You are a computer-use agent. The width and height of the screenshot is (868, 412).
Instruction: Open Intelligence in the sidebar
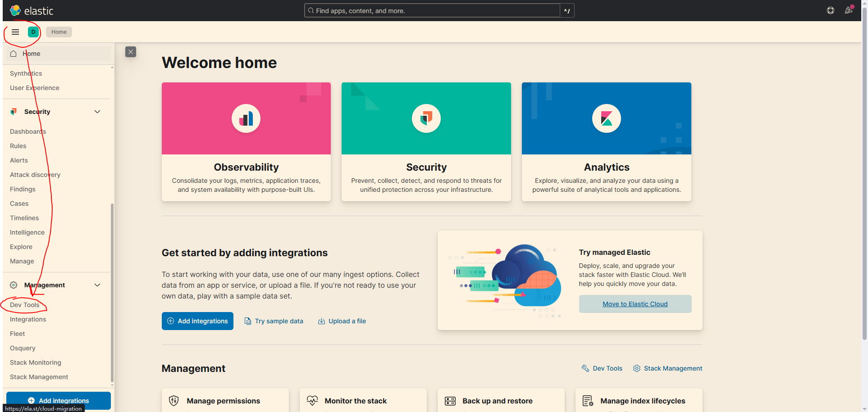(x=27, y=232)
